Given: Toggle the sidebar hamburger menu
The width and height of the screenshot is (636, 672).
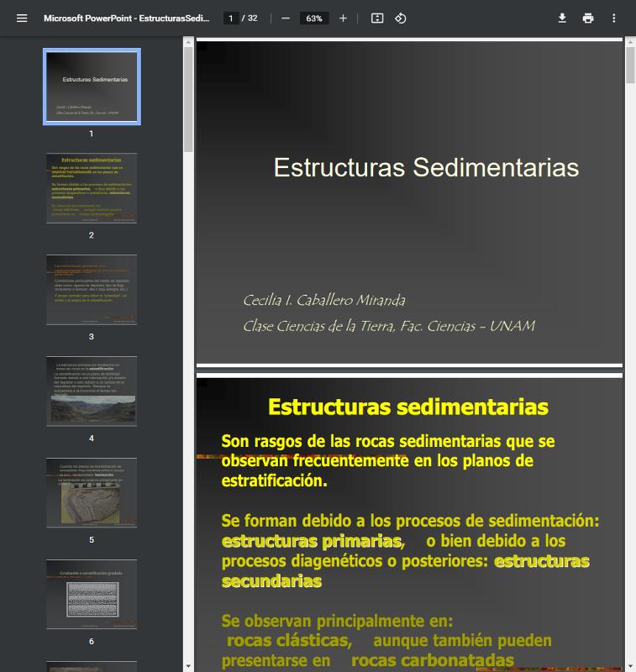Looking at the screenshot, I should coord(22,18).
